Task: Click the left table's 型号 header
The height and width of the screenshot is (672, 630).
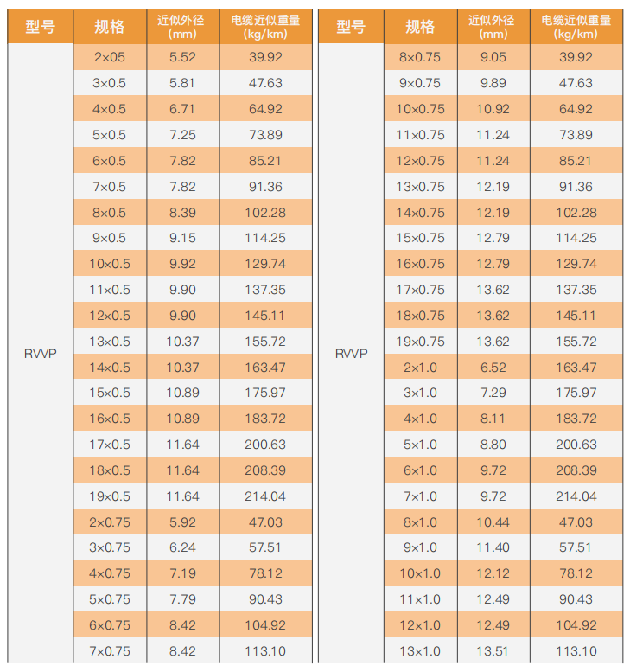Action: pos(41,27)
